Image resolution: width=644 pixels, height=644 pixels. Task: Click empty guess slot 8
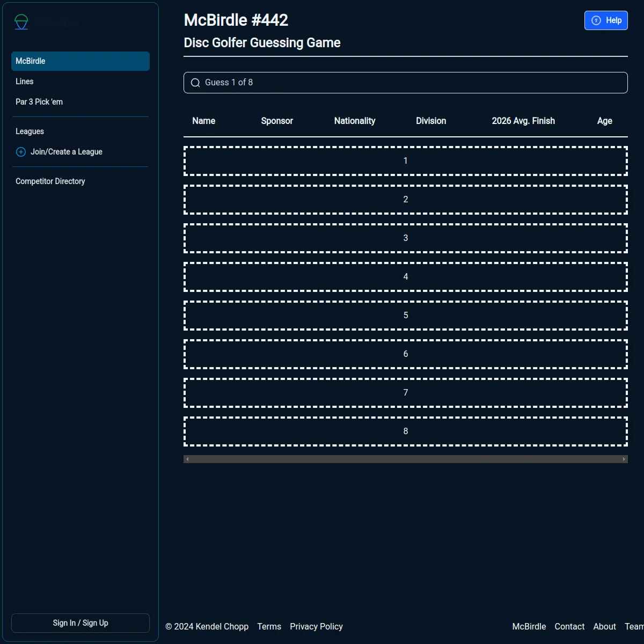[x=406, y=431]
